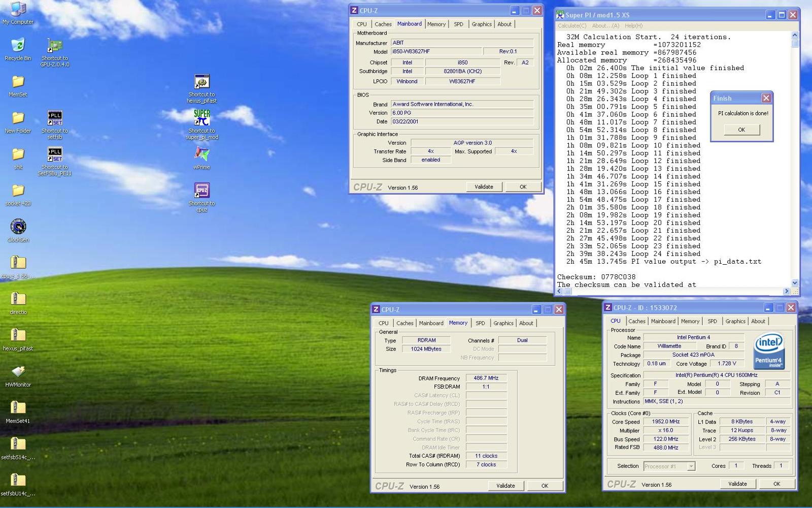Click the Rated FSB 488.0 MHz field
The height and width of the screenshot is (508, 812).
pyautogui.click(x=666, y=448)
